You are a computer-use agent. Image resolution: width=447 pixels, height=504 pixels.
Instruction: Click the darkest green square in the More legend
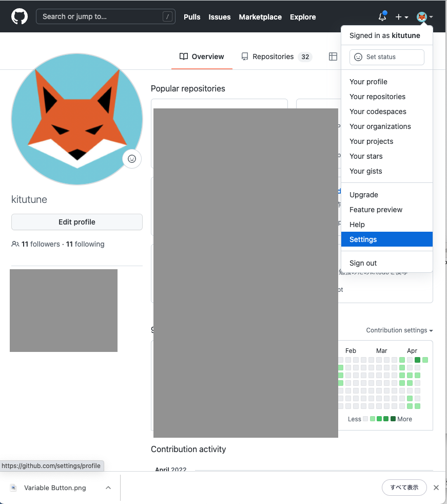pyautogui.click(x=393, y=419)
